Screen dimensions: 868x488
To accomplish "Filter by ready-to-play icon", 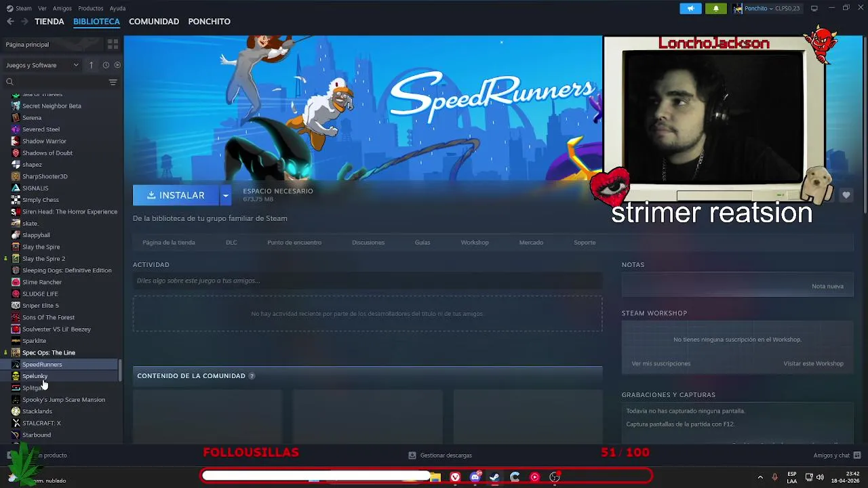I will click(x=117, y=65).
